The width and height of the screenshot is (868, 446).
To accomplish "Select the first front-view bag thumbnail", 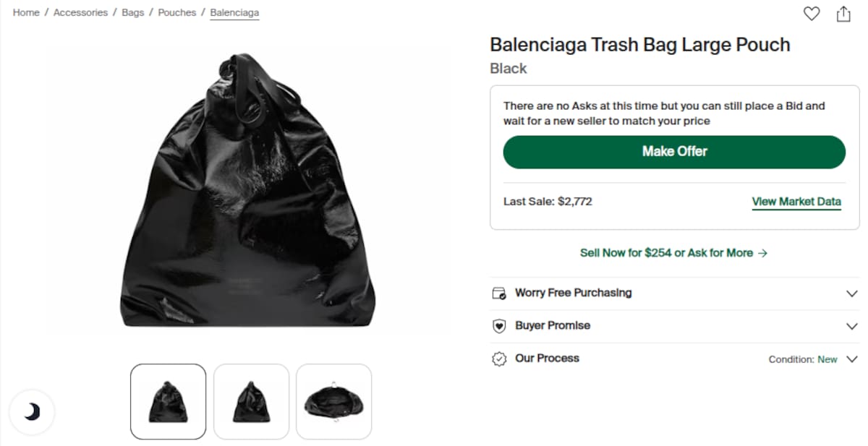I will tap(168, 401).
